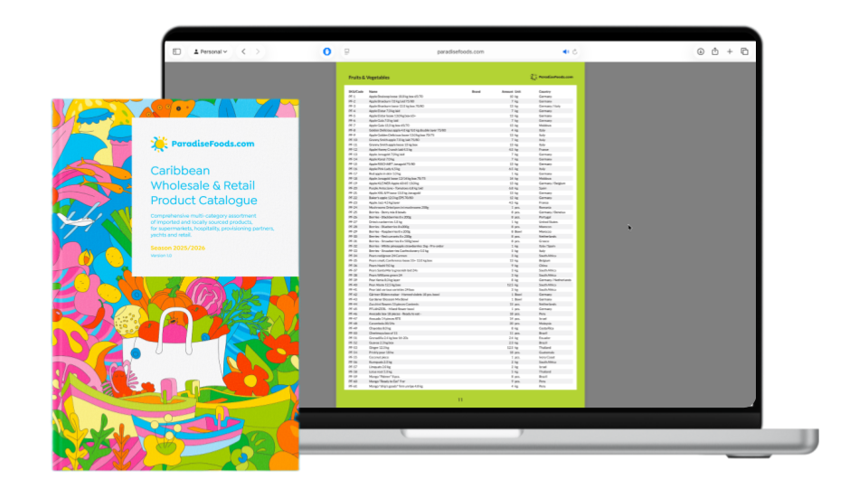The image size is (868, 488).
Task: Open a new tab
Action: click(730, 52)
